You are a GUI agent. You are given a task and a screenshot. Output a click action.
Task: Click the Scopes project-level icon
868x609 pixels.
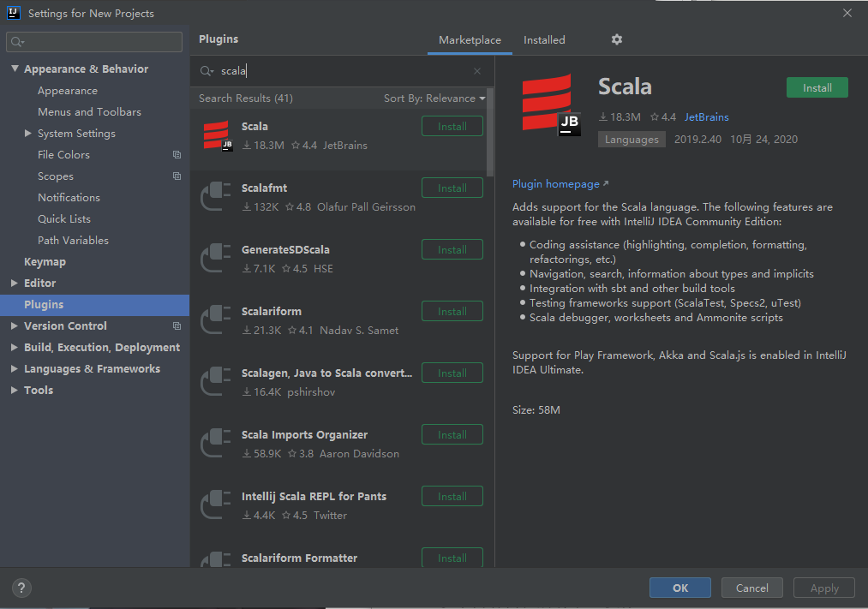[x=177, y=176]
